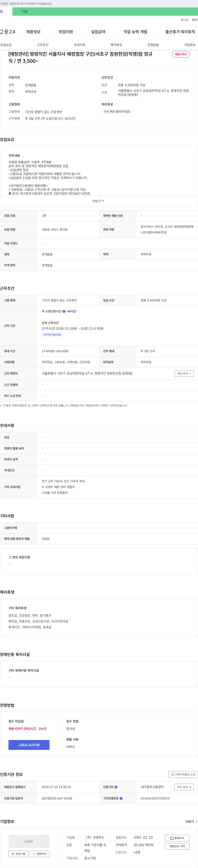This screenshot has height=868, width=198.
Task: Toggle 관심기업 star button
Action: tap(19, 854)
